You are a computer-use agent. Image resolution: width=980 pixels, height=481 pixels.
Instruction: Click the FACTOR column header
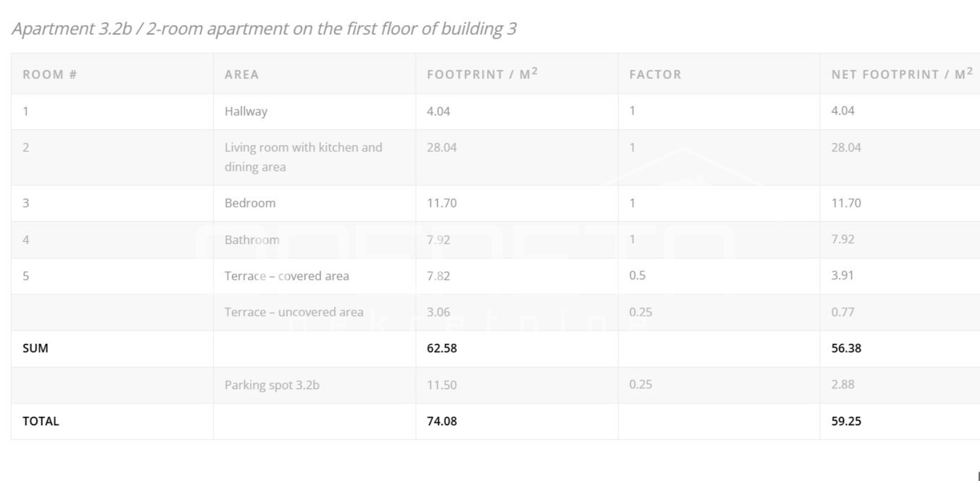pyautogui.click(x=655, y=75)
